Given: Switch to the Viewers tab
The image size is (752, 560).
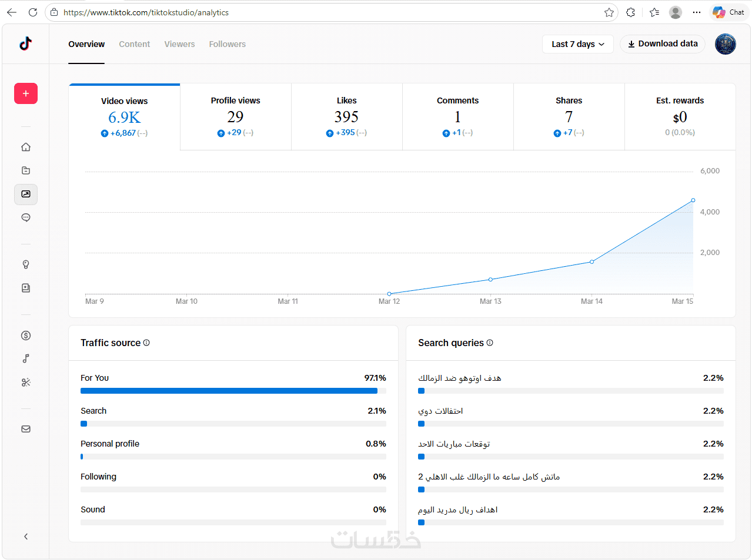Looking at the screenshot, I should tap(179, 44).
